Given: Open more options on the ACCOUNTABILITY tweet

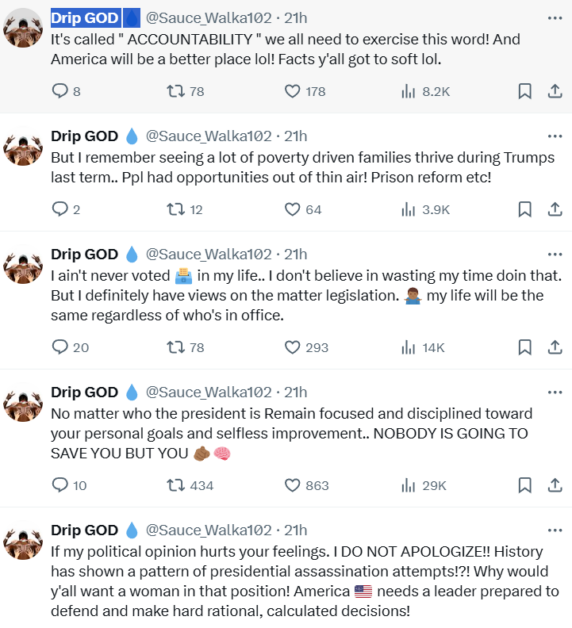Looking at the screenshot, I should pyautogui.click(x=555, y=18).
